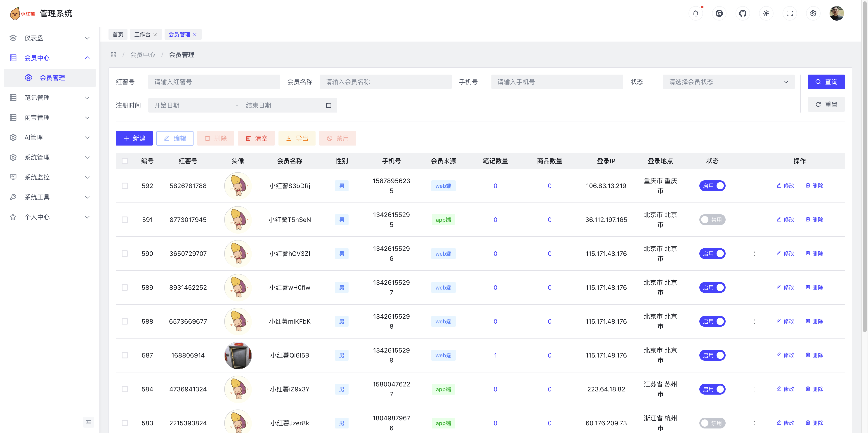Screen dimensions: 868x433
Task: Click the GitHub icon in header
Action: coord(742,14)
